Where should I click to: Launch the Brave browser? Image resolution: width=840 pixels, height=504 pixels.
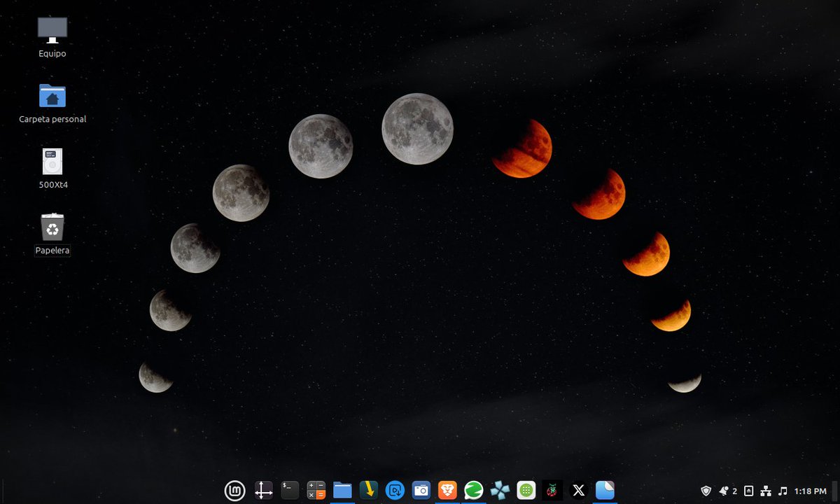click(447, 490)
